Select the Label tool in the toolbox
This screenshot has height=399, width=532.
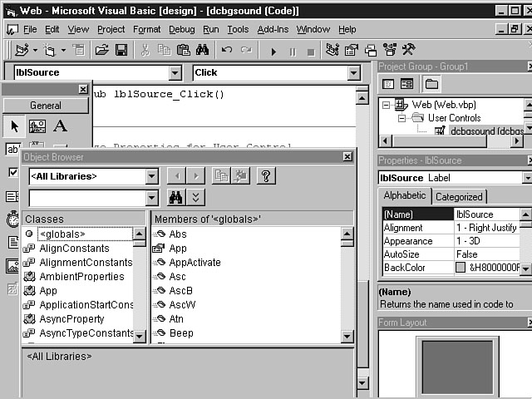[60, 126]
